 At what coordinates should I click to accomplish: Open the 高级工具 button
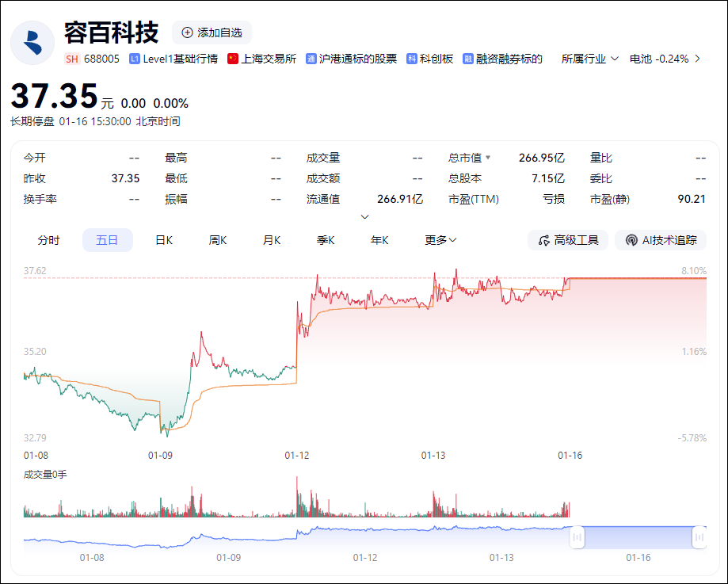click(568, 240)
